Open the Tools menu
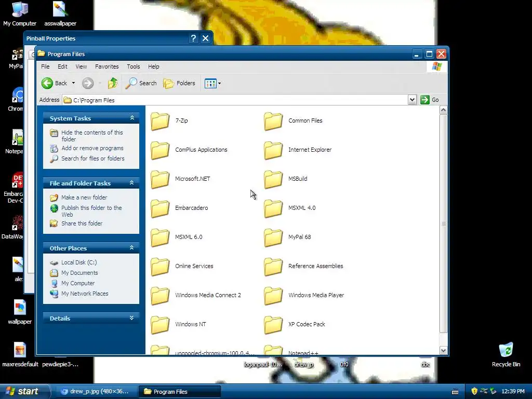 [134, 66]
